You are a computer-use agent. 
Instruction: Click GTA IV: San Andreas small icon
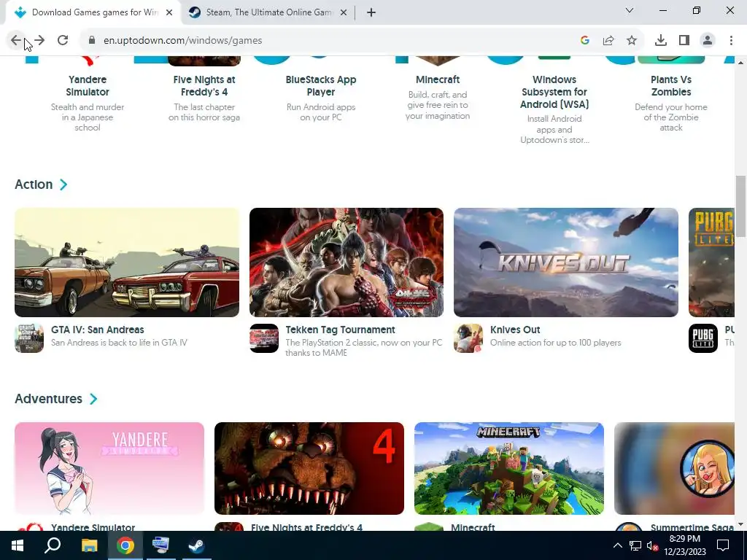point(29,338)
